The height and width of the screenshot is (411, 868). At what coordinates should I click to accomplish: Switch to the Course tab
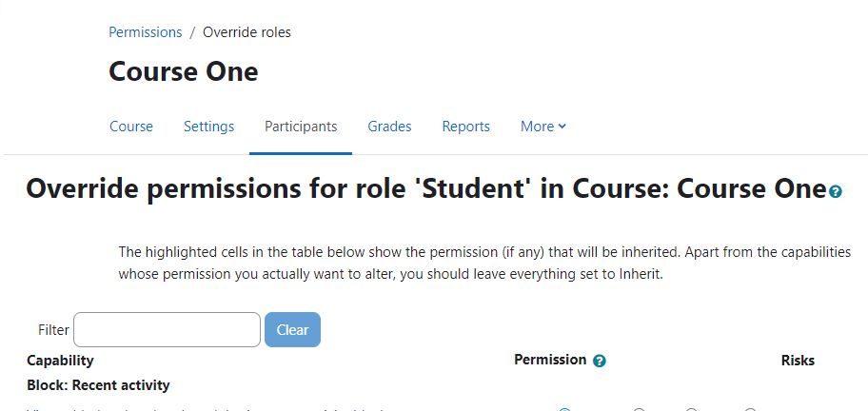131,127
